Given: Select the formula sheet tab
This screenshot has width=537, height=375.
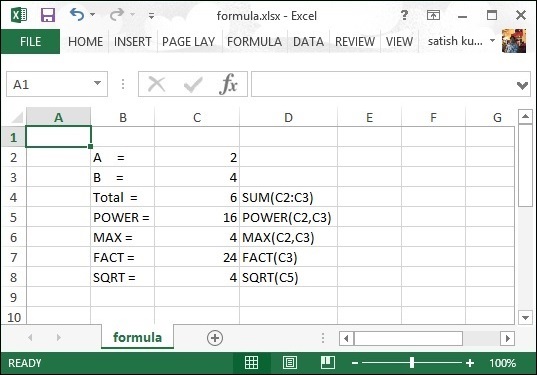Looking at the screenshot, I should (137, 337).
